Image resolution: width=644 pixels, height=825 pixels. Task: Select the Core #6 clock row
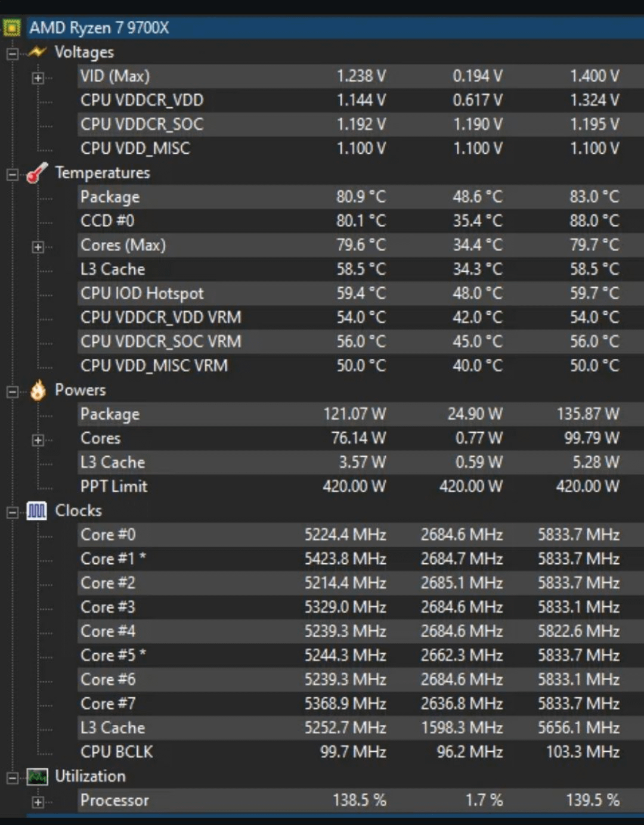point(361,680)
